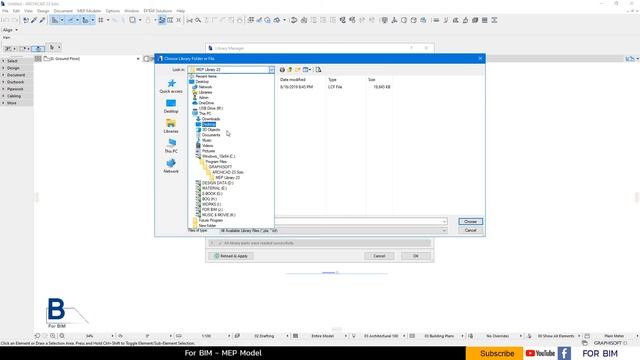Click Desktop shortcut in places bar
Viewport: 640px width, 360px height.
point(171,106)
